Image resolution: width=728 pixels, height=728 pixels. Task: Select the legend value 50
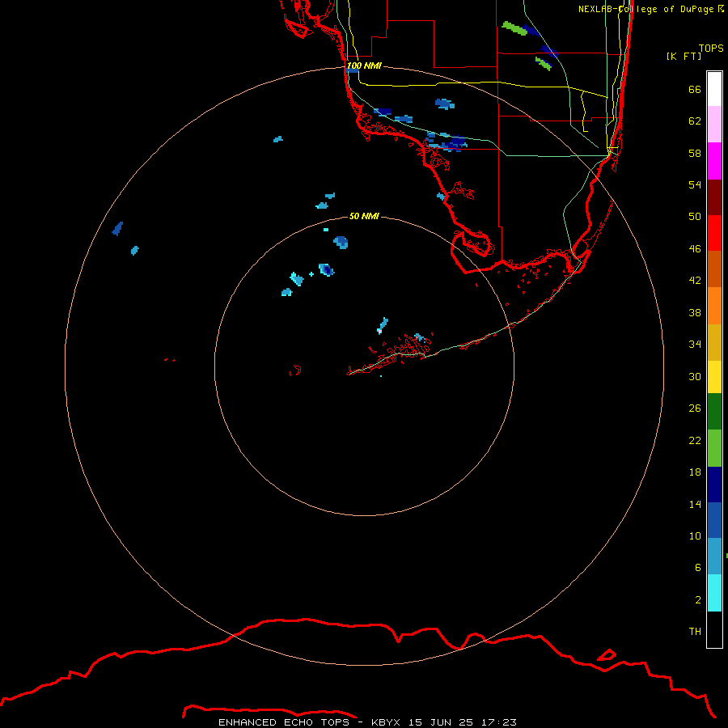coord(695,217)
